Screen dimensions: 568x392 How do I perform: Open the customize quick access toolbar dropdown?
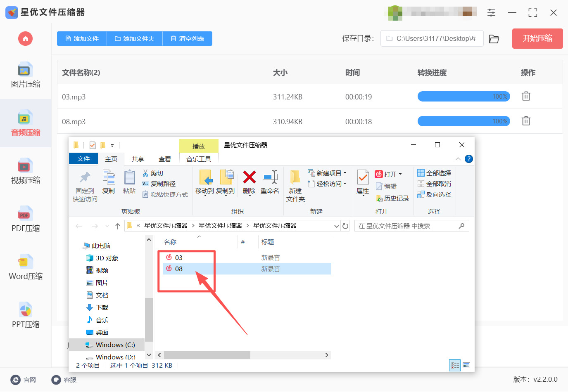pyautogui.click(x=112, y=145)
